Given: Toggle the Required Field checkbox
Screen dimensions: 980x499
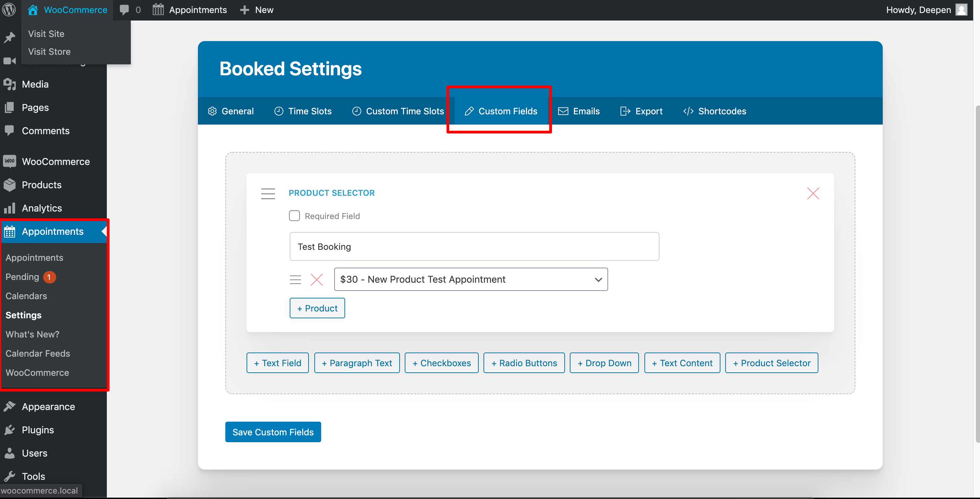Looking at the screenshot, I should tap(294, 215).
